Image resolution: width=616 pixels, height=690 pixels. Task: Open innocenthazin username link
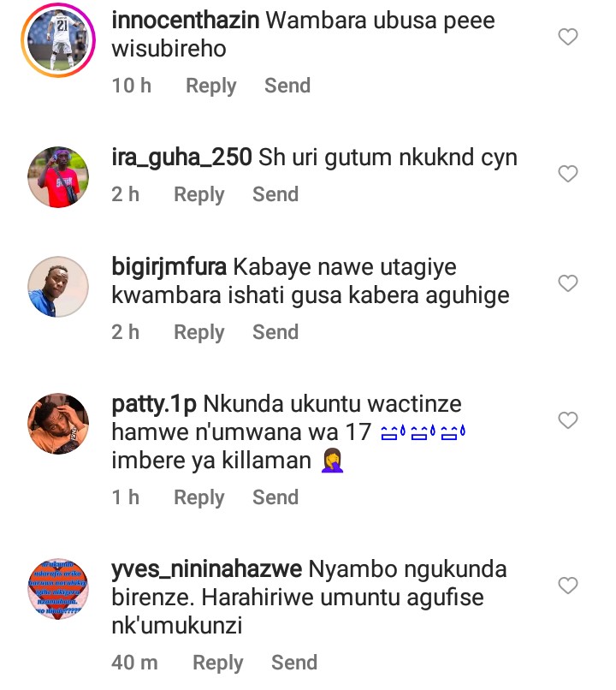tap(185, 21)
